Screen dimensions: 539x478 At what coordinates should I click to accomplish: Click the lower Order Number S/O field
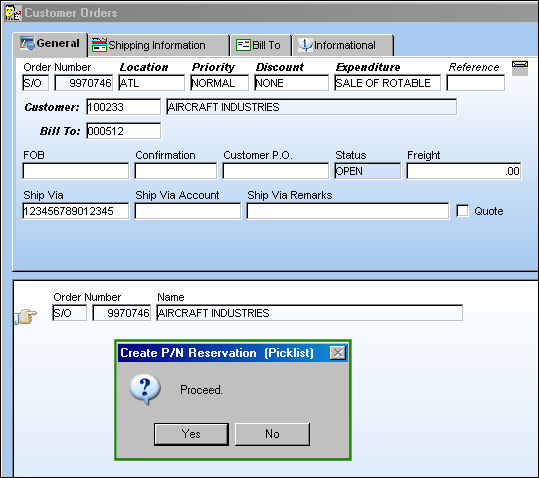[x=69, y=313]
